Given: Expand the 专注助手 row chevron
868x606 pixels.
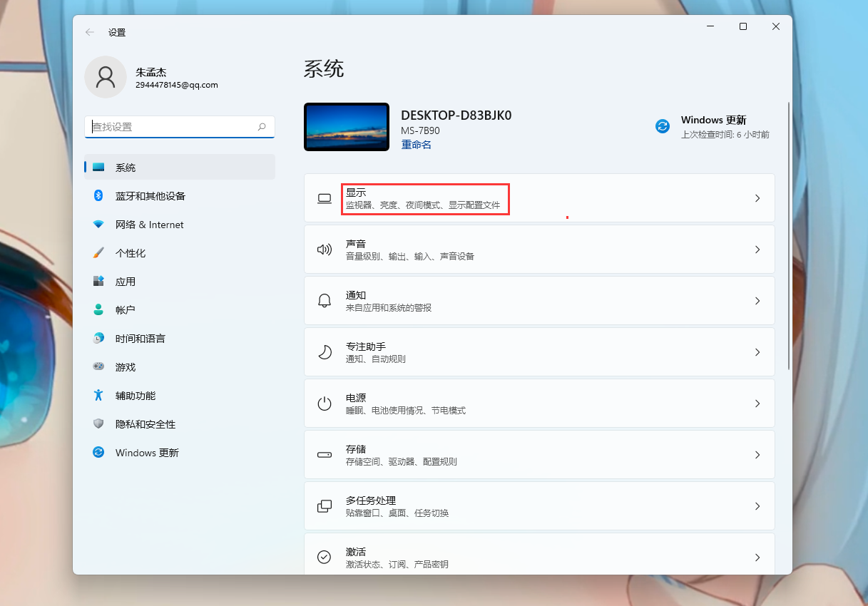Looking at the screenshot, I should pos(757,352).
